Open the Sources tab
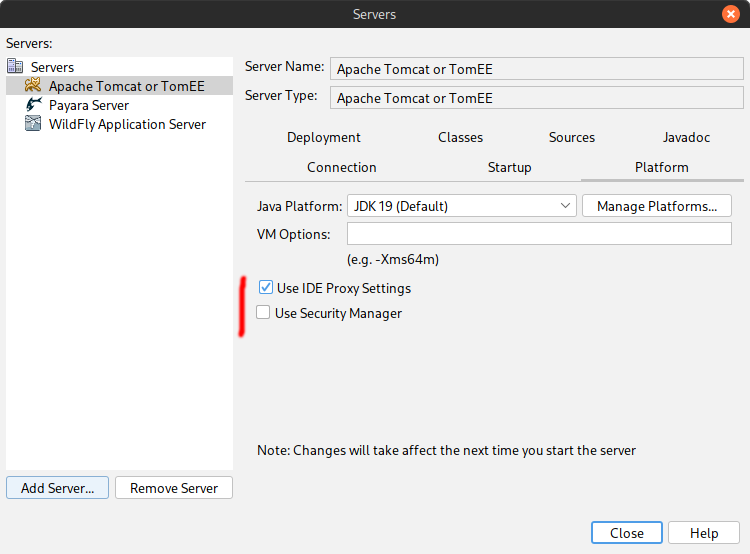This screenshot has width=750, height=554. coord(572,137)
